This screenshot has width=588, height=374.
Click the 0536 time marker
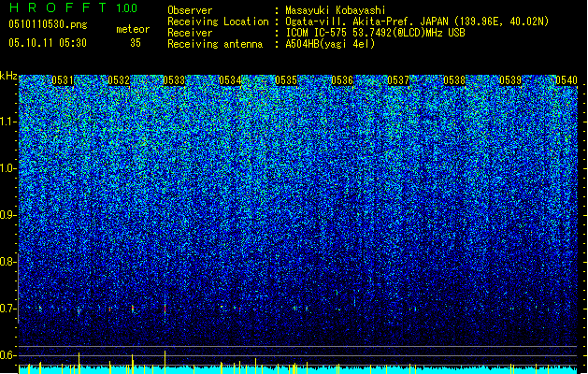point(342,80)
